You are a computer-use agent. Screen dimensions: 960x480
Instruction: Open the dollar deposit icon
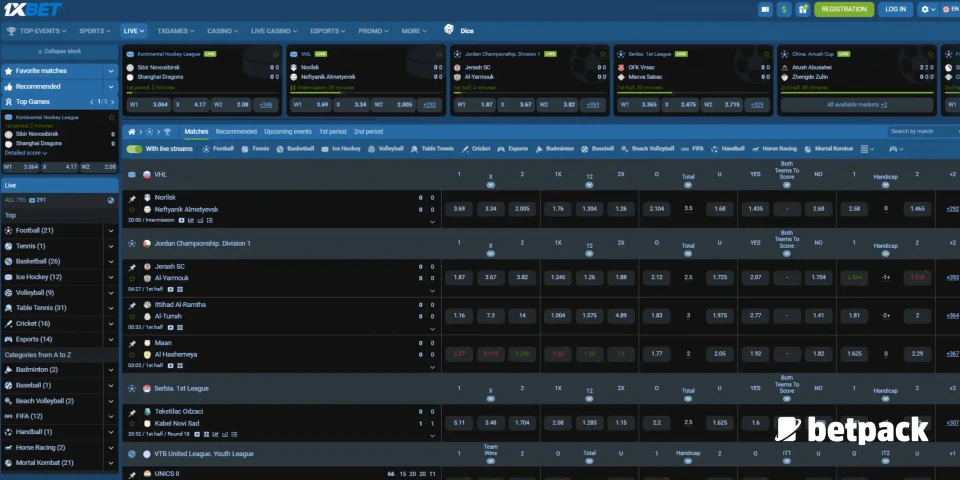pyautogui.click(x=785, y=9)
